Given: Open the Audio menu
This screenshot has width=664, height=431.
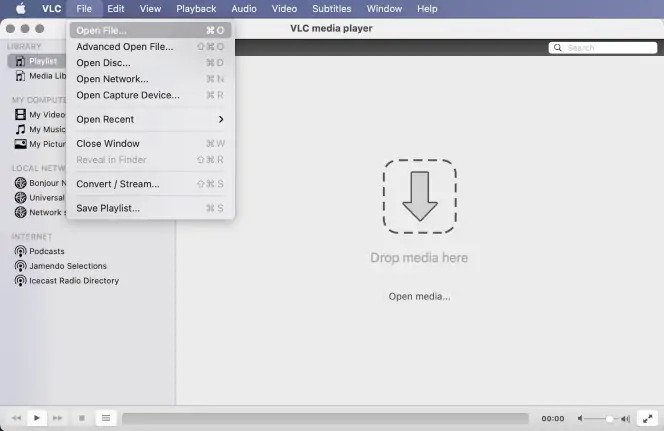Looking at the screenshot, I should [244, 8].
